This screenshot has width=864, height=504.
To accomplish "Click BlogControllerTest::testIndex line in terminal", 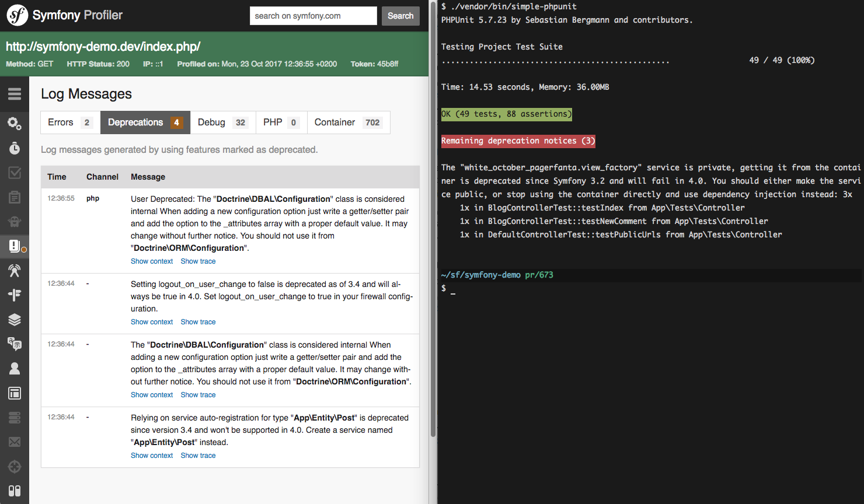I will point(602,208).
